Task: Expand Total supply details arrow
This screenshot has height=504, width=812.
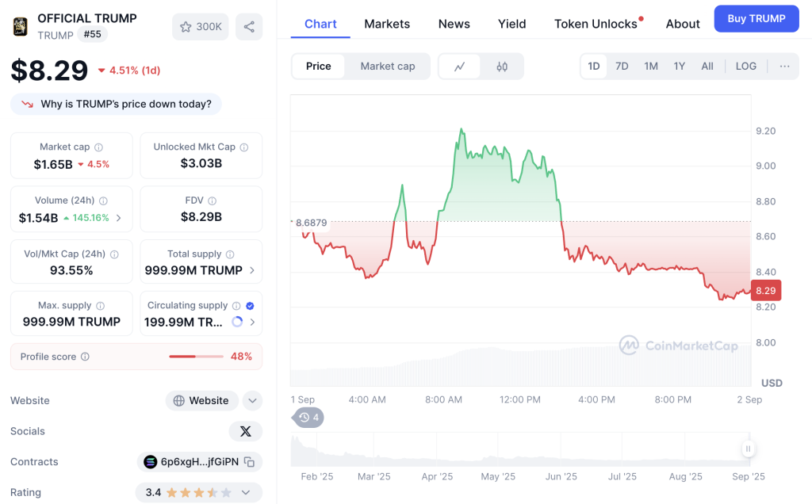Action: point(252,270)
